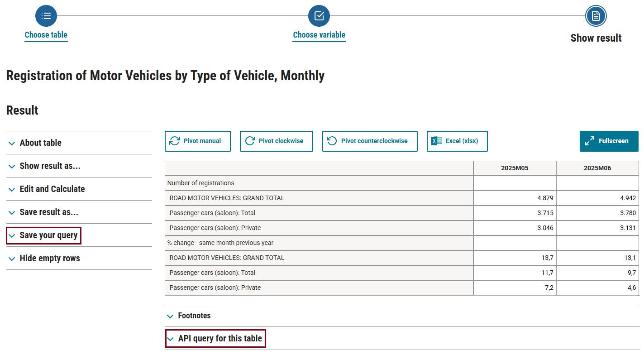
Task: Click the Registration of Motor Vehicles page title
Action: point(165,75)
